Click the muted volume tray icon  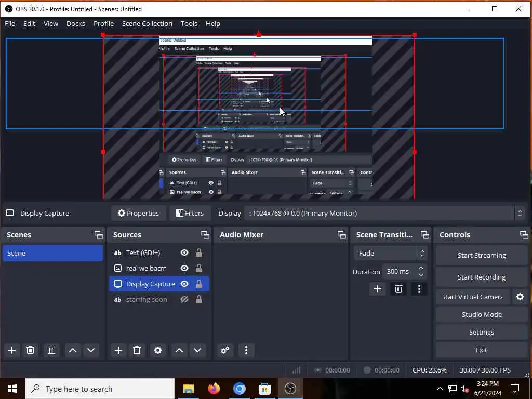[x=464, y=389]
